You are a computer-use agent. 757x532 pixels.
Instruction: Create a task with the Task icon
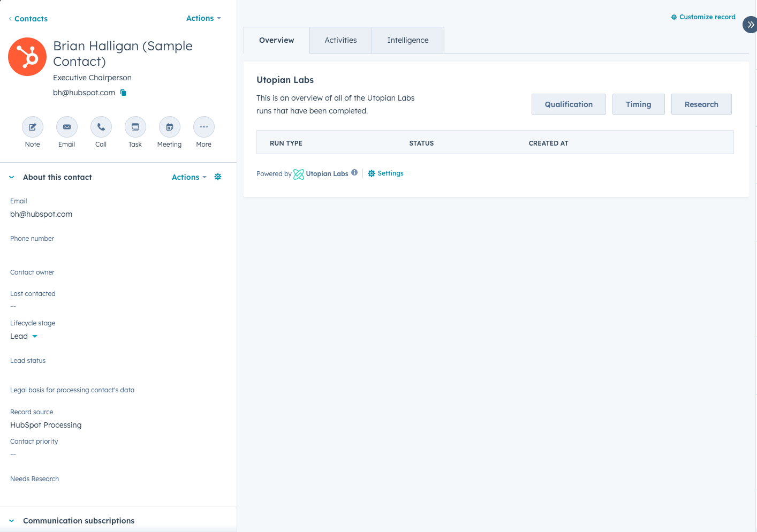click(x=135, y=127)
